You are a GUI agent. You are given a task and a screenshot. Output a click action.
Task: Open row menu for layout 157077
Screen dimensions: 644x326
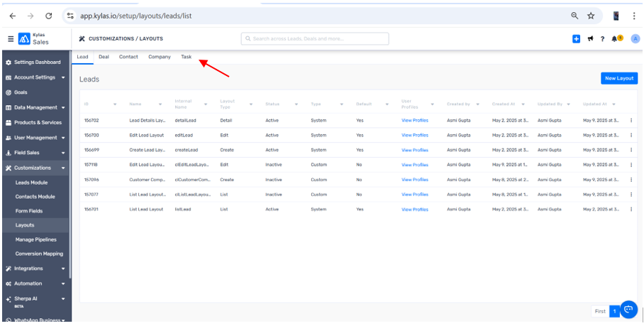coord(631,195)
